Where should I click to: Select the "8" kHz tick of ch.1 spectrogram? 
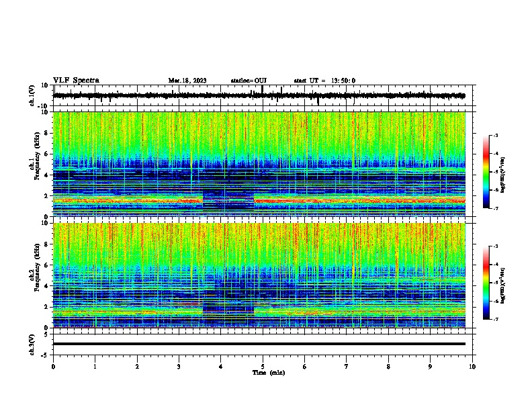point(46,133)
